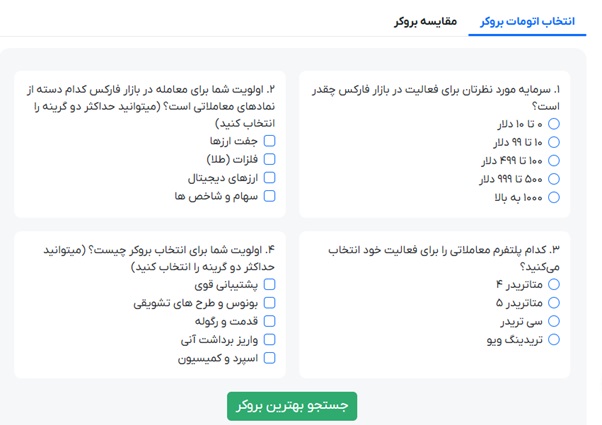This screenshot has width=602, height=425.
Task: Check the اسپرد و کمیسیون option
Action: (269, 358)
